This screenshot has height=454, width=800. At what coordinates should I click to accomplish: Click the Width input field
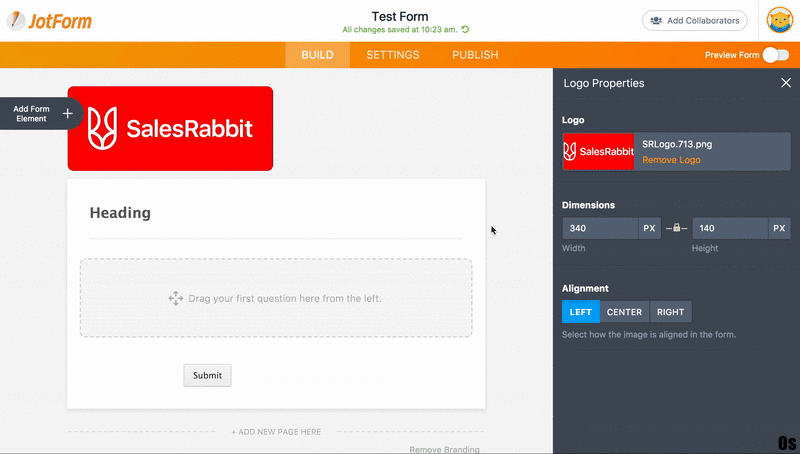pyautogui.click(x=600, y=228)
